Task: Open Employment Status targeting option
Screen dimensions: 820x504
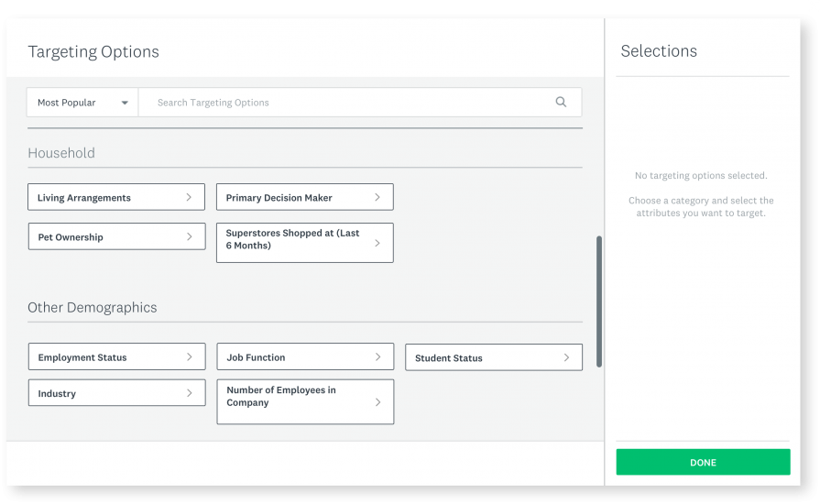Action: [x=116, y=356]
